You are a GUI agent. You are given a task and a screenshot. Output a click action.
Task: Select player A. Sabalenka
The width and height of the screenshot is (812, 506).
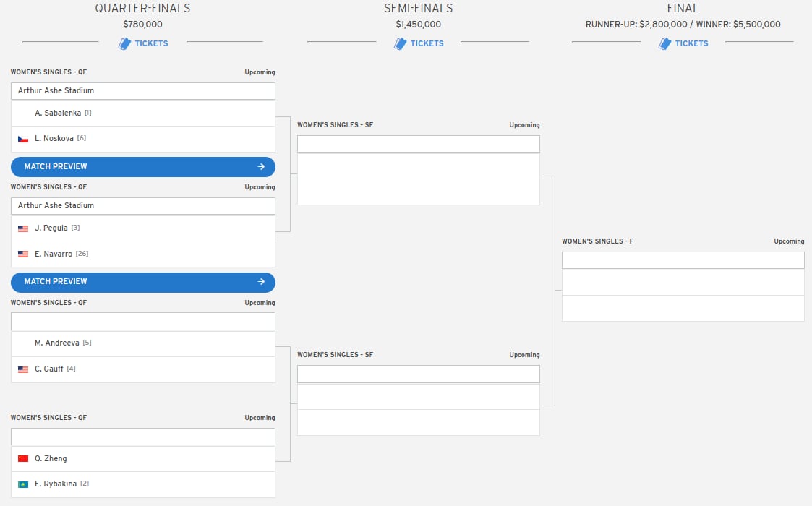58,113
